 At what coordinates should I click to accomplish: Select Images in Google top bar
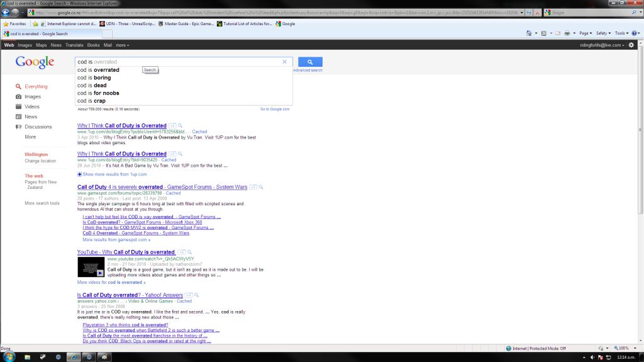pos(25,45)
